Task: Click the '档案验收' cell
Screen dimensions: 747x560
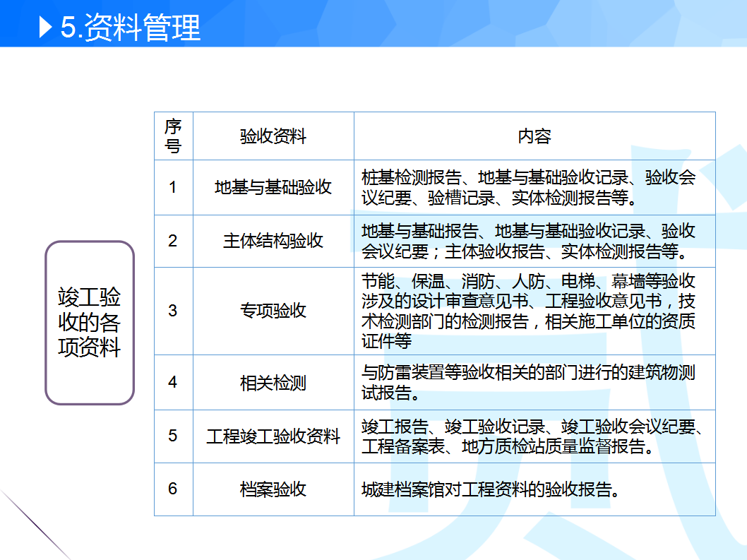Action: 273,489
